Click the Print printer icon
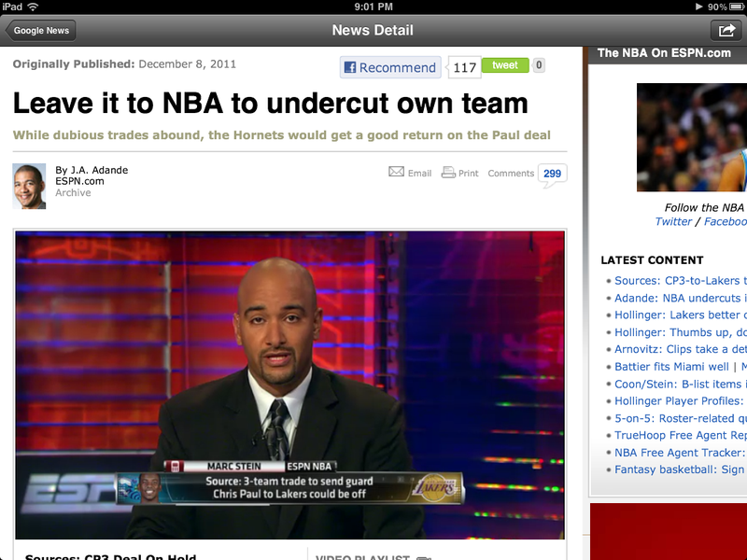 (448, 173)
